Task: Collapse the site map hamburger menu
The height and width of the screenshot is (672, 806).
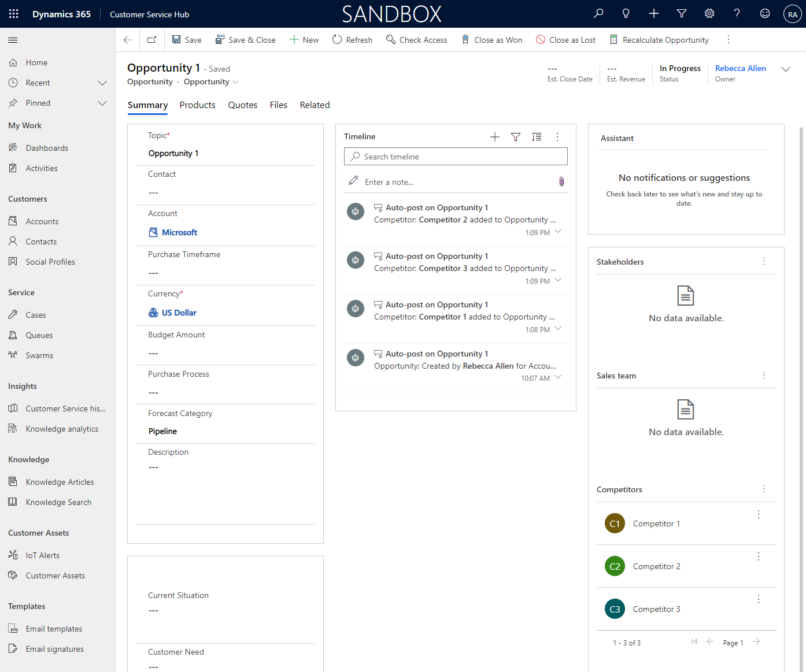Action: click(13, 40)
